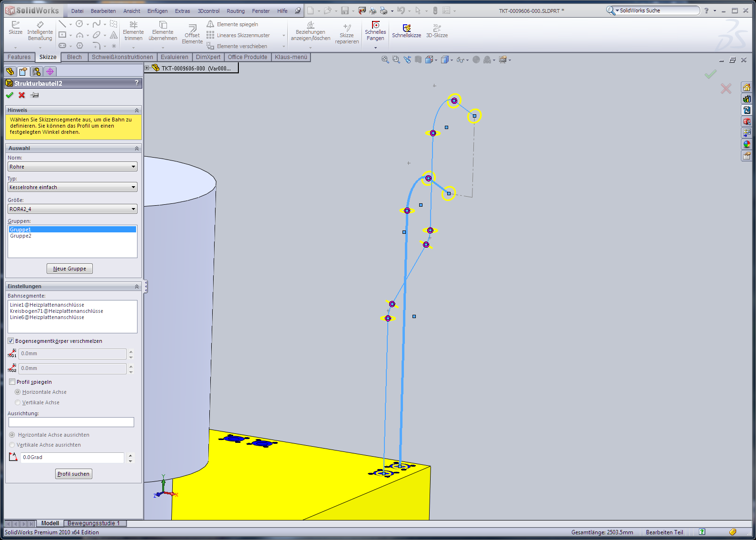The image size is (756, 540).
Task: Confirm Strukturbauteil with the green checkmark
Action: [10, 95]
